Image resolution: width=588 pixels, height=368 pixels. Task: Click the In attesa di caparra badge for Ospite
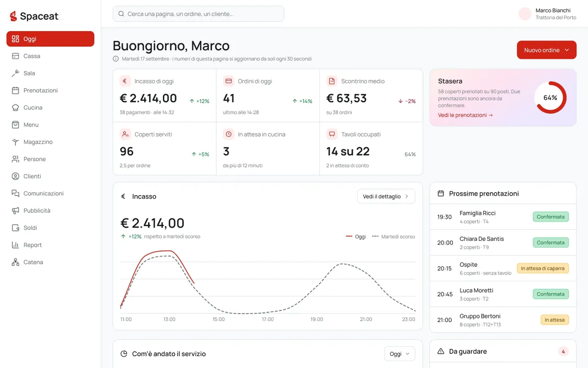543,268
